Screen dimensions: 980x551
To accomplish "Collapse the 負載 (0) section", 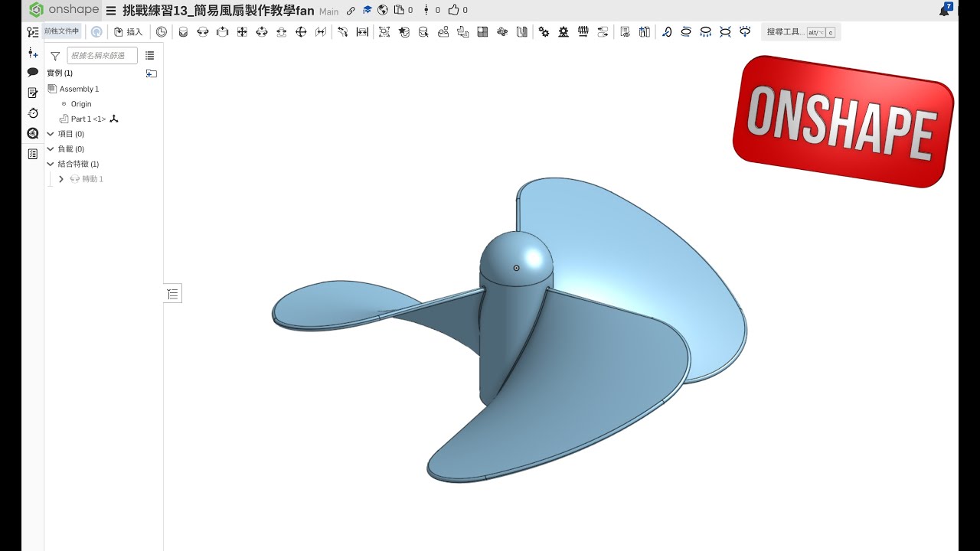I will click(51, 148).
